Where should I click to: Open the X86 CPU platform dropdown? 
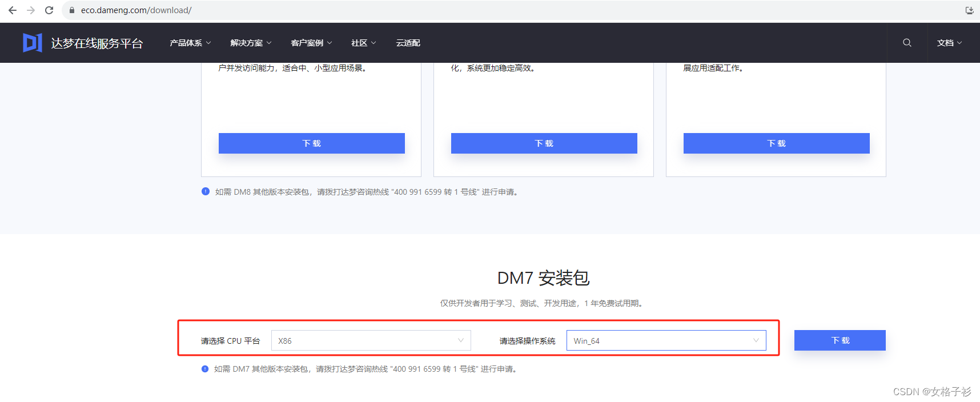click(x=371, y=340)
